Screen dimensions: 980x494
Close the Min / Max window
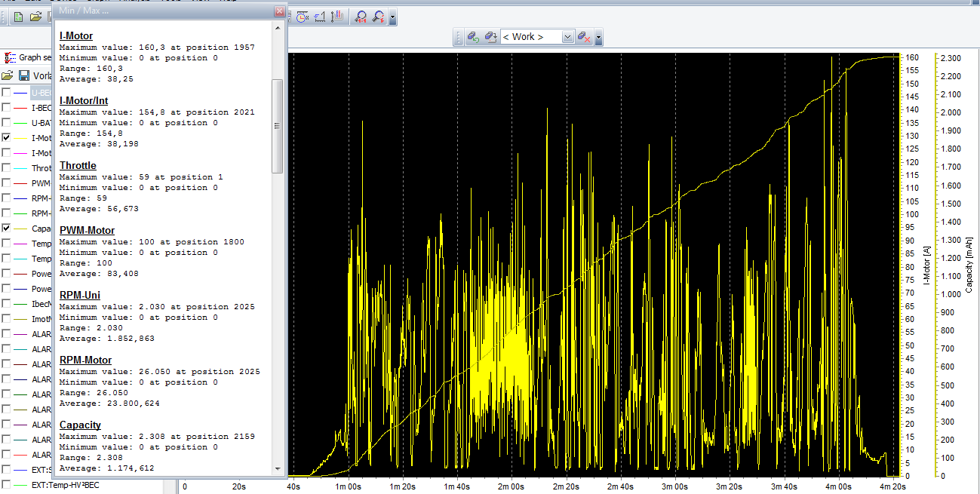tap(279, 11)
